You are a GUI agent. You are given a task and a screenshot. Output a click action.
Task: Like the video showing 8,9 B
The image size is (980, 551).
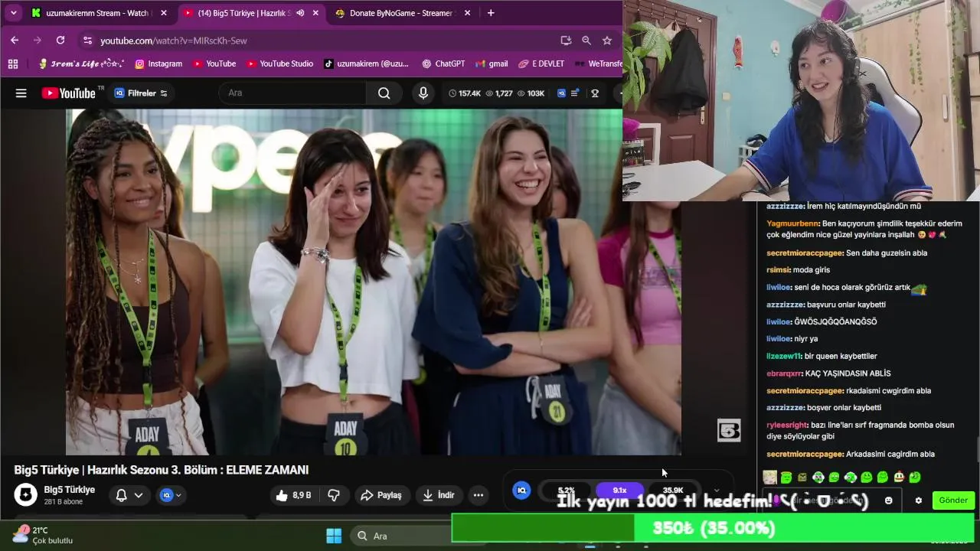point(293,495)
